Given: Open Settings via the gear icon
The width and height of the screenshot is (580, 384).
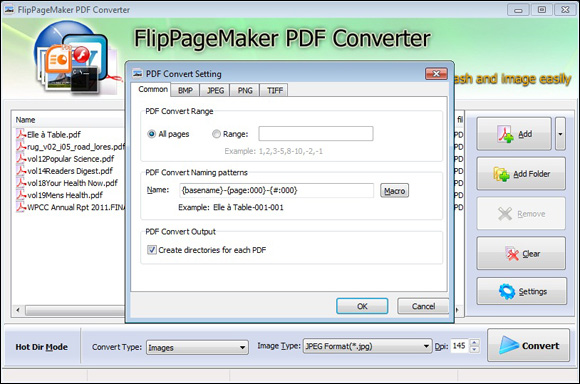Looking at the screenshot, I should click(507, 291).
